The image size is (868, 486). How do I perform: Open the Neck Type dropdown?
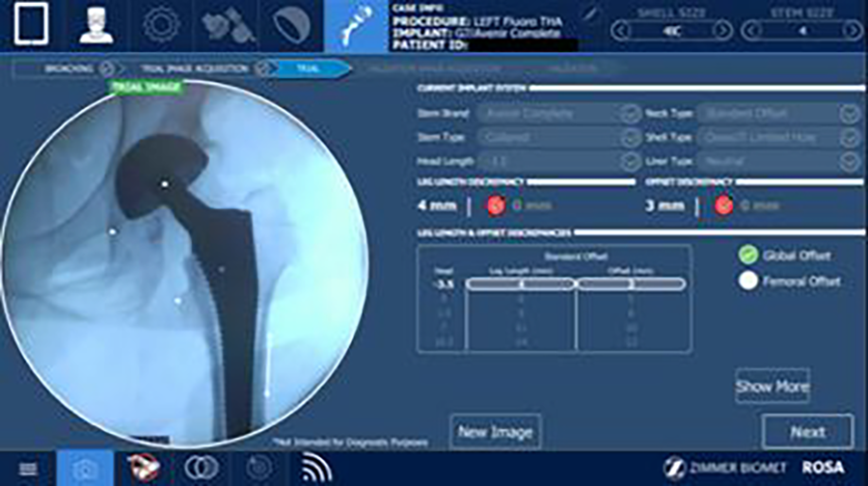coord(849,114)
